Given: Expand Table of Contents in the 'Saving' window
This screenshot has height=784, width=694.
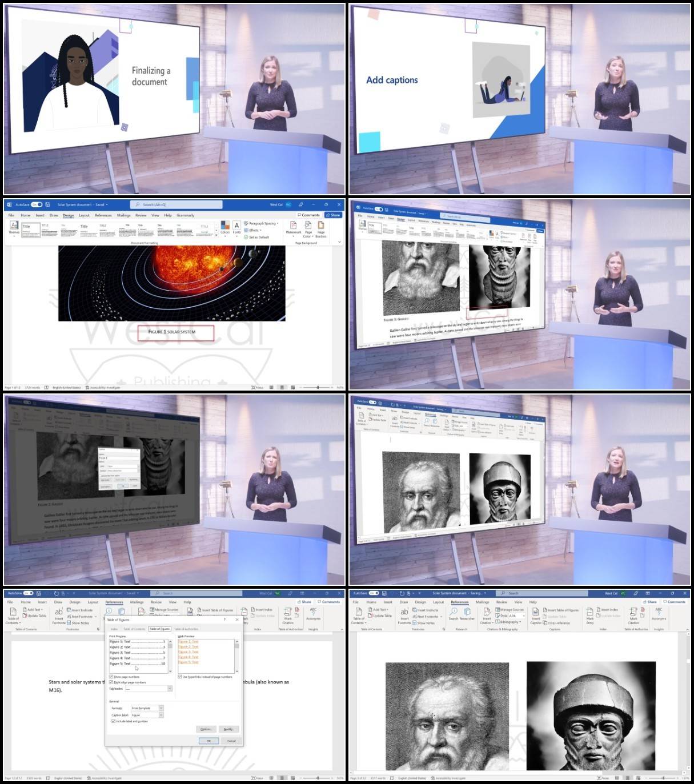Looking at the screenshot, I should tap(358, 616).
